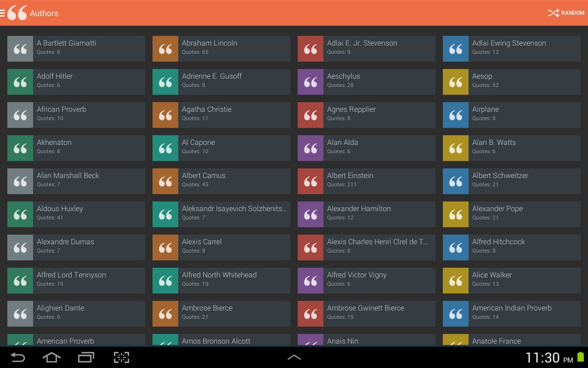This screenshot has height=368, width=588.
Task: Open Amos Bronson Alcott author name
Action: click(216, 341)
